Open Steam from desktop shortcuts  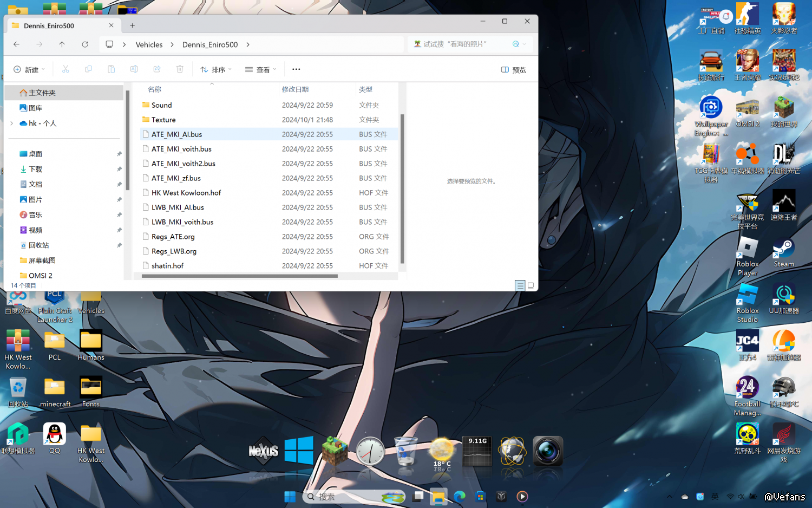click(783, 253)
